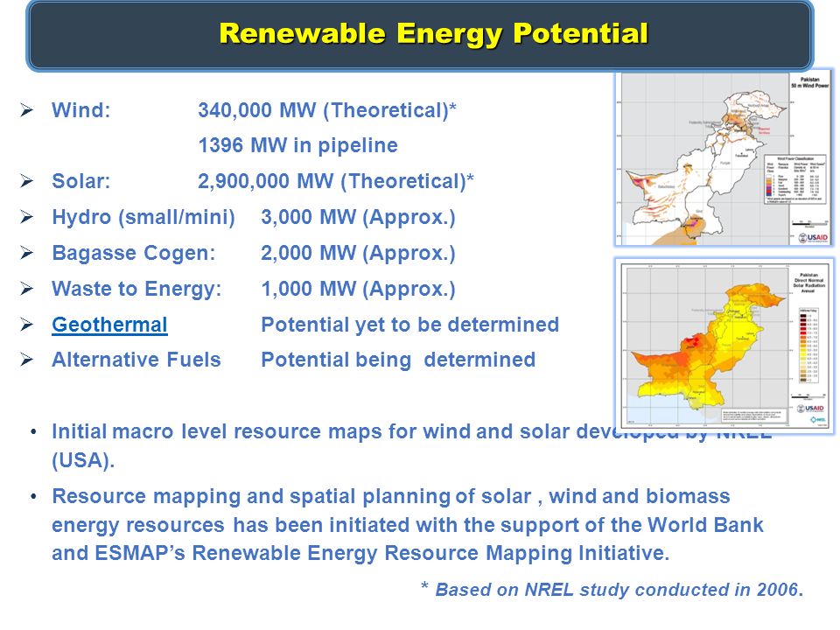Click the arrow bullet beside Alternative Fuels
The image size is (840, 630).
[x=27, y=360]
